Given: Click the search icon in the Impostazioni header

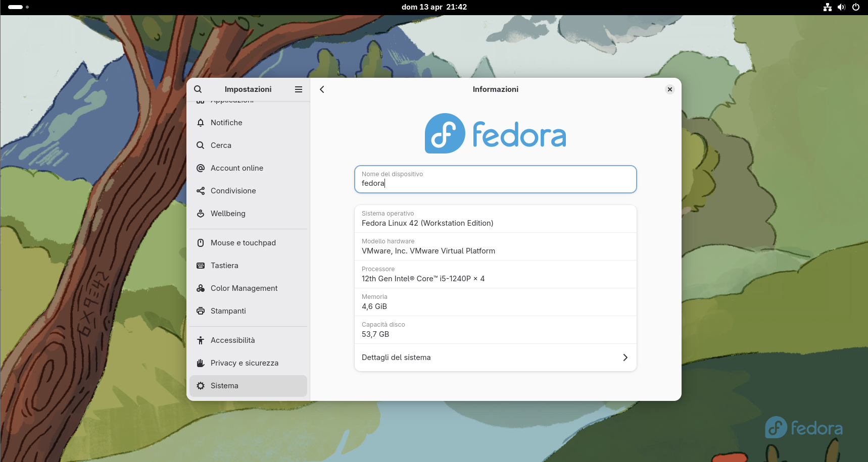Looking at the screenshot, I should 198,89.
